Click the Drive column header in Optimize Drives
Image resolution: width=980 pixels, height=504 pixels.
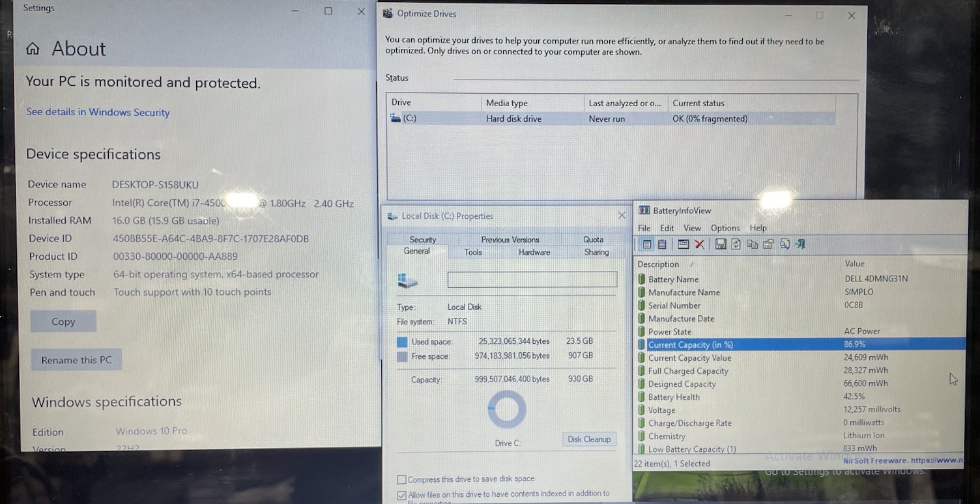point(434,102)
